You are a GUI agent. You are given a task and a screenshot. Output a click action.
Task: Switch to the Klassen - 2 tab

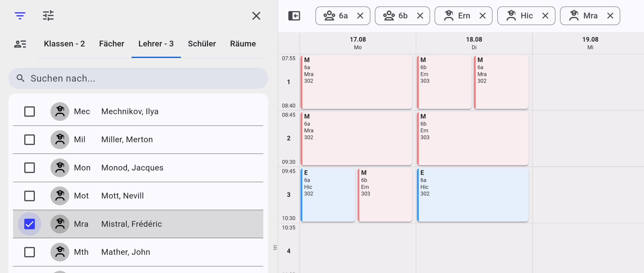tap(64, 44)
